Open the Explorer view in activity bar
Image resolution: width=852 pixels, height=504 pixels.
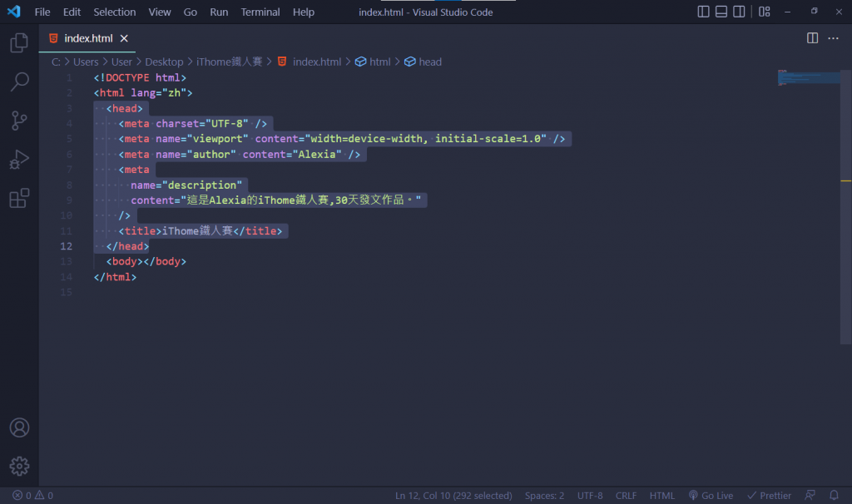[x=19, y=42]
